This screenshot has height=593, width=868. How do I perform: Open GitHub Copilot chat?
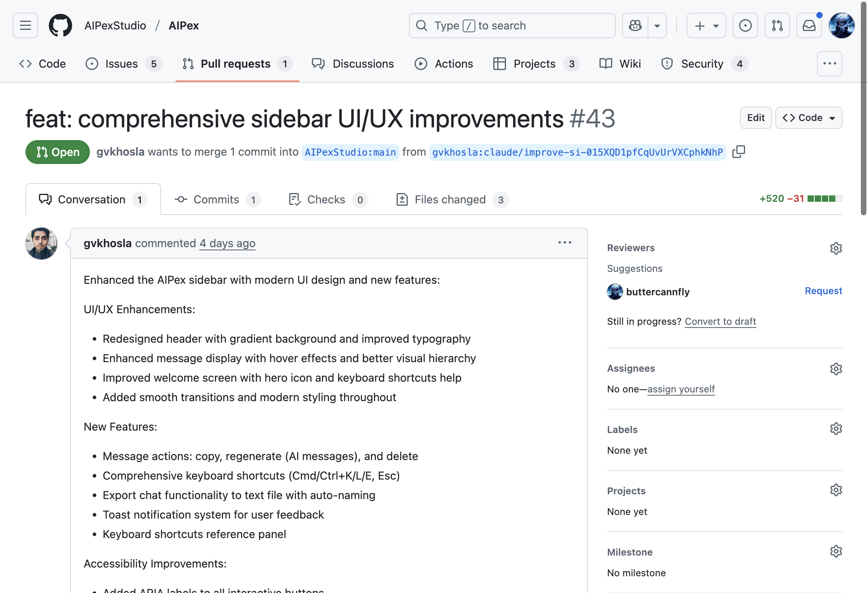click(x=634, y=25)
